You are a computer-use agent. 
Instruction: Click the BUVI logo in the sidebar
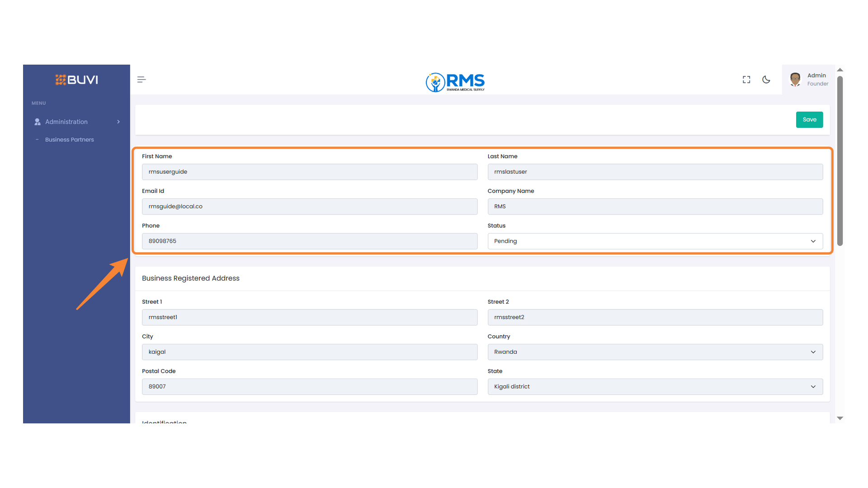(76, 80)
